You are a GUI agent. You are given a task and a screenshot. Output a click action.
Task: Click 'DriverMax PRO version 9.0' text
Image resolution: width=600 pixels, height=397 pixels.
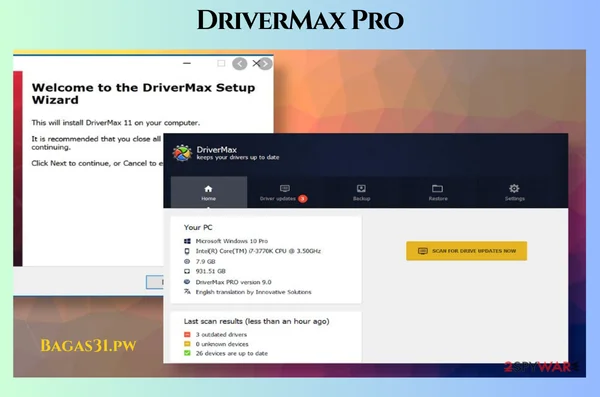tap(233, 282)
